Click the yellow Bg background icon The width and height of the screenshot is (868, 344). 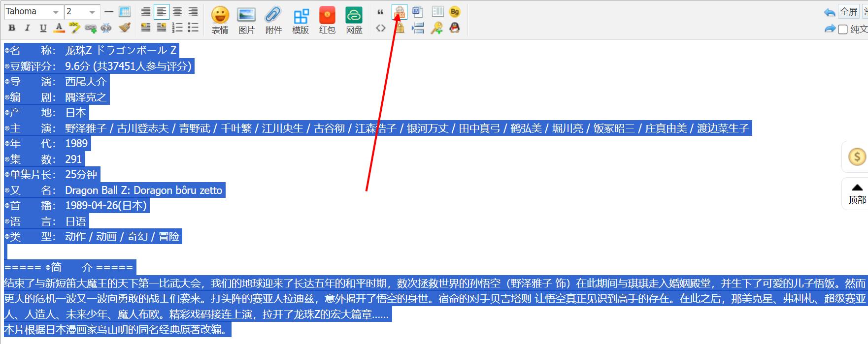pyautogui.click(x=455, y=12)
